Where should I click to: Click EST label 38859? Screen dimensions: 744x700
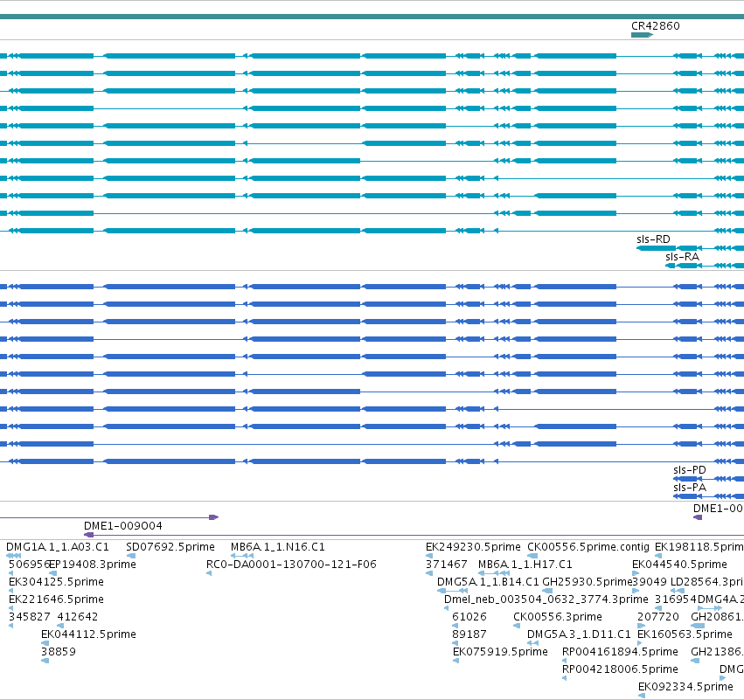pyautogui.click(x=59, y=652)
